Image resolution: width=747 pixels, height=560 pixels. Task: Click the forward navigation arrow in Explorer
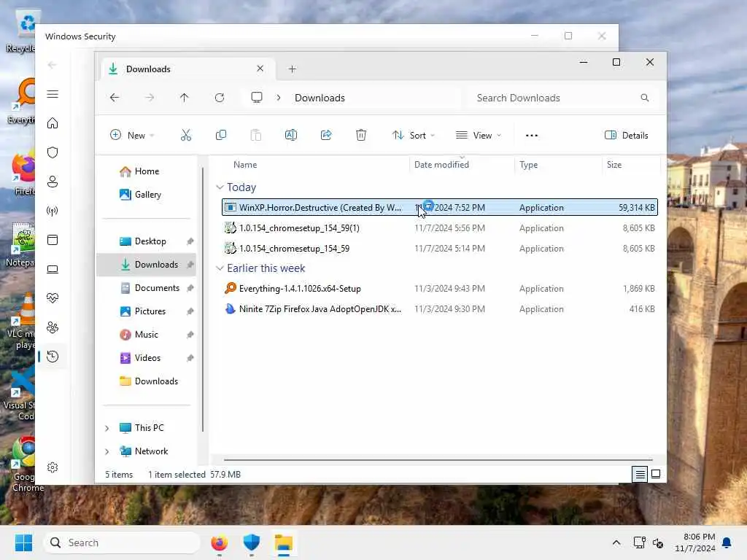click(x=150, y=98)
